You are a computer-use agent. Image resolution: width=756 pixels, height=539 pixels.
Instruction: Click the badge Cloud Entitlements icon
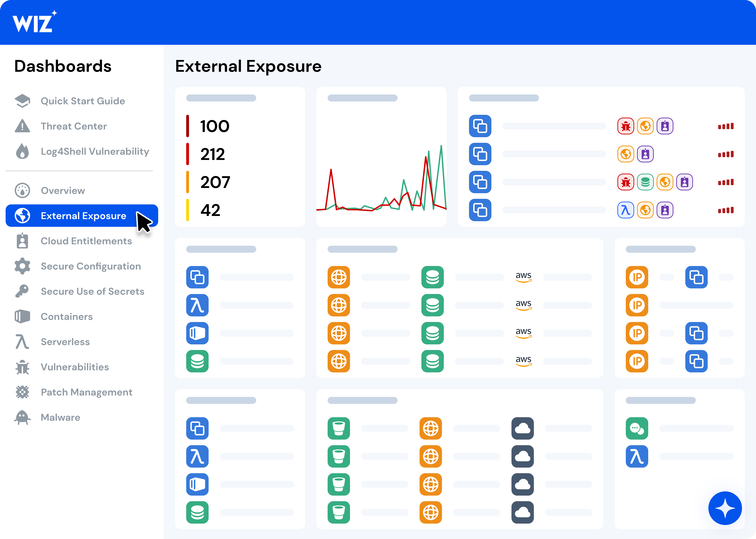pos(22,241)
